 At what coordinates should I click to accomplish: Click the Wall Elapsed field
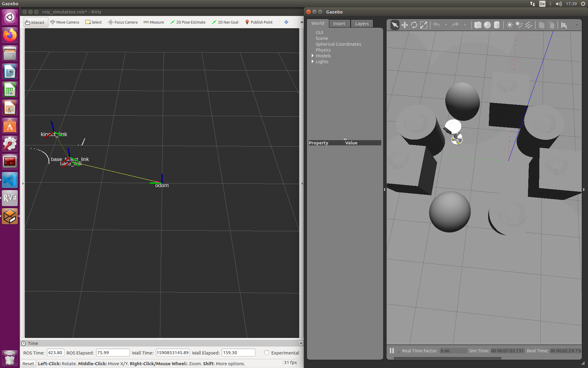238,353
